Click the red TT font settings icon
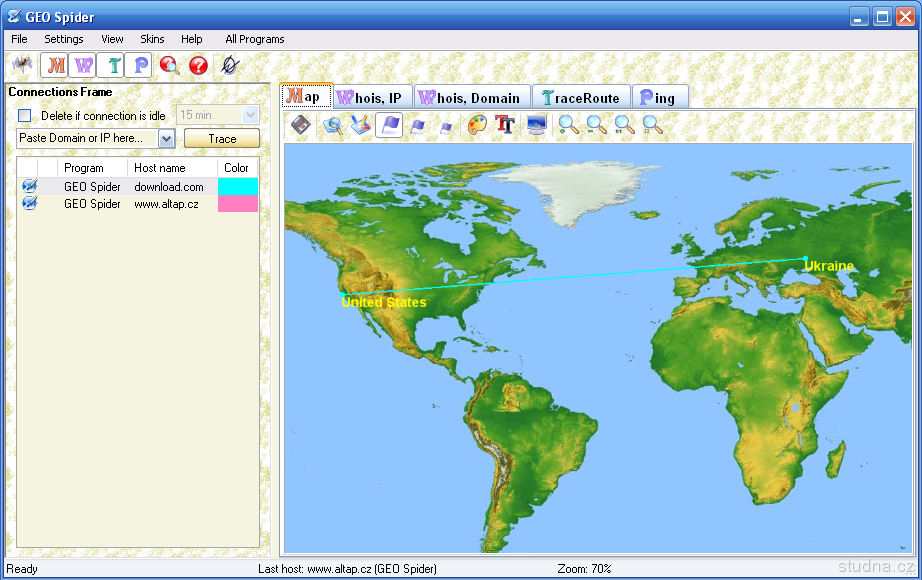Viewport: 922px width, 580px height. 505,125
